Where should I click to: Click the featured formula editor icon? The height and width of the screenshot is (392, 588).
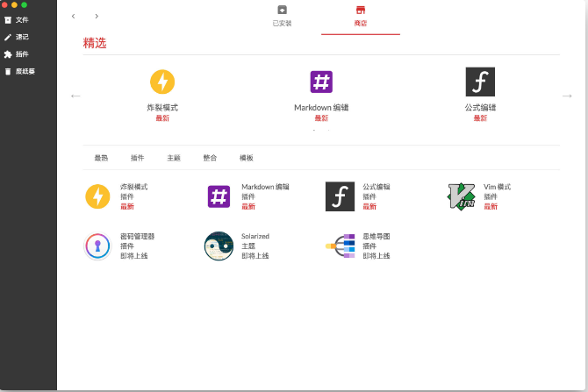[480, 82]
